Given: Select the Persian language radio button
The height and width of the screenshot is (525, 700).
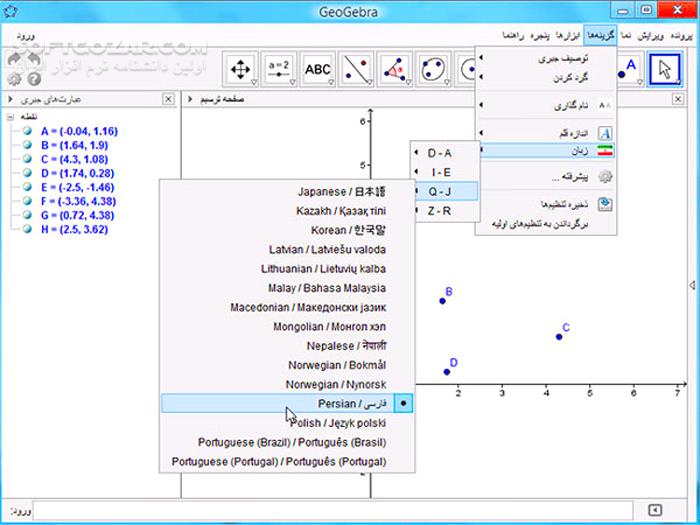Looking at the screenshot, I should [404, 403].
